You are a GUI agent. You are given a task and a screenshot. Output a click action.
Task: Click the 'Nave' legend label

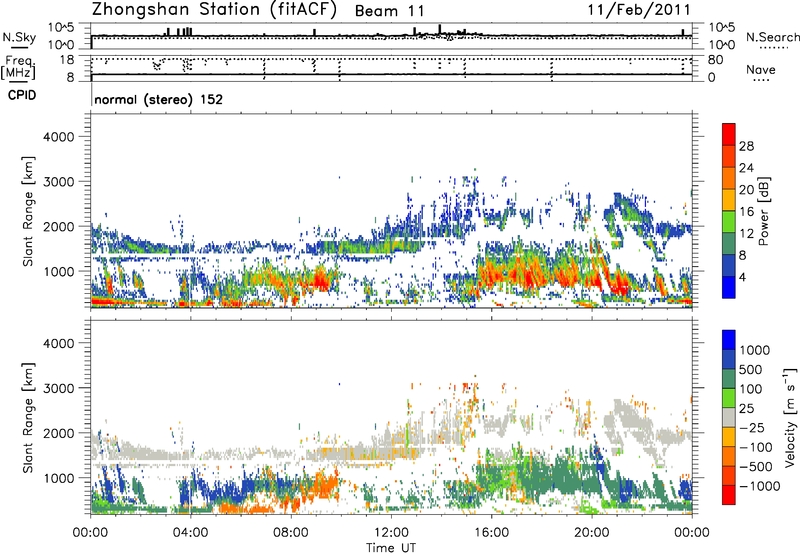[x=761, y=69]
